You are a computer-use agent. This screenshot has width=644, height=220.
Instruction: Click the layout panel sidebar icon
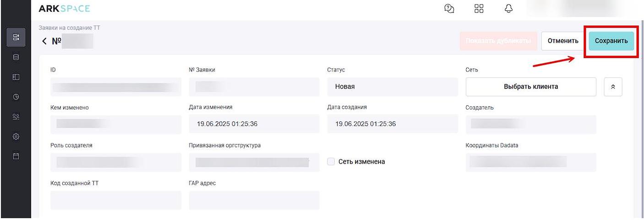[x=16, y=77]
